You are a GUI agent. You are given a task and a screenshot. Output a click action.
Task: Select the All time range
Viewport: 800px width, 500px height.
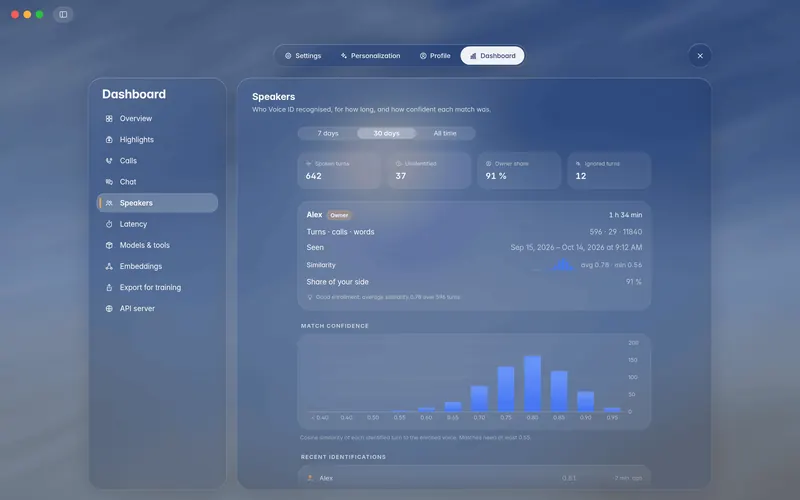[445, 133]
